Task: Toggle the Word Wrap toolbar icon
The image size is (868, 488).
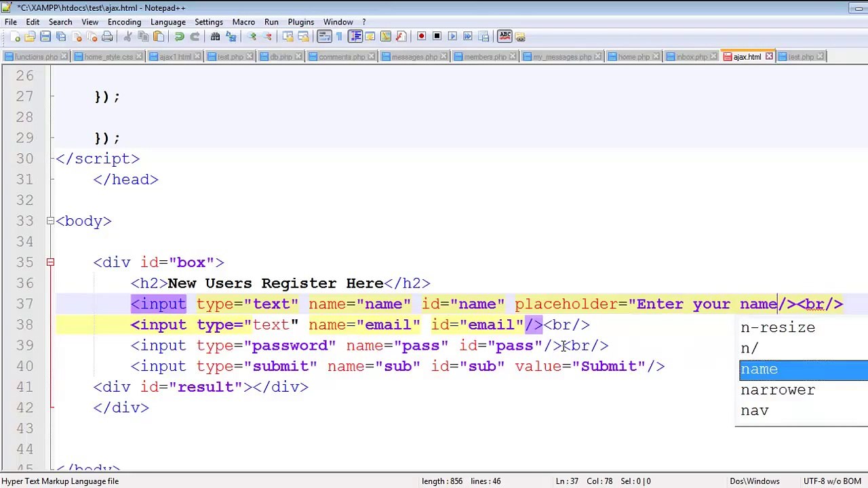Action: pos(324,37)
